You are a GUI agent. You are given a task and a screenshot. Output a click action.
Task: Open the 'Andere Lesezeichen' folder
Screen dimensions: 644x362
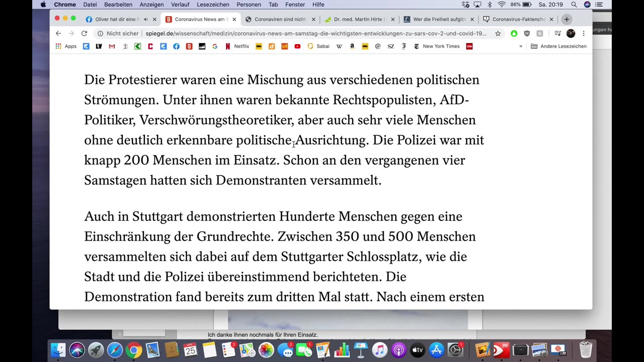click(x=558, y=46)
